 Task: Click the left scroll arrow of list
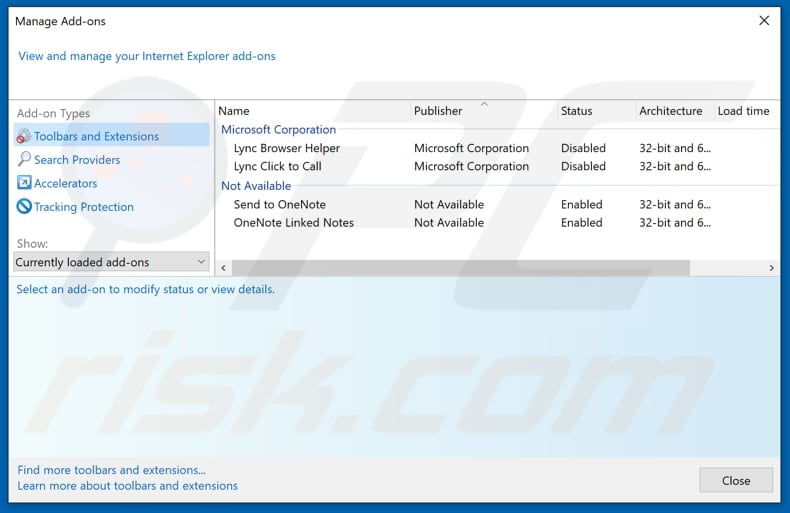click(x=223, y=268)
